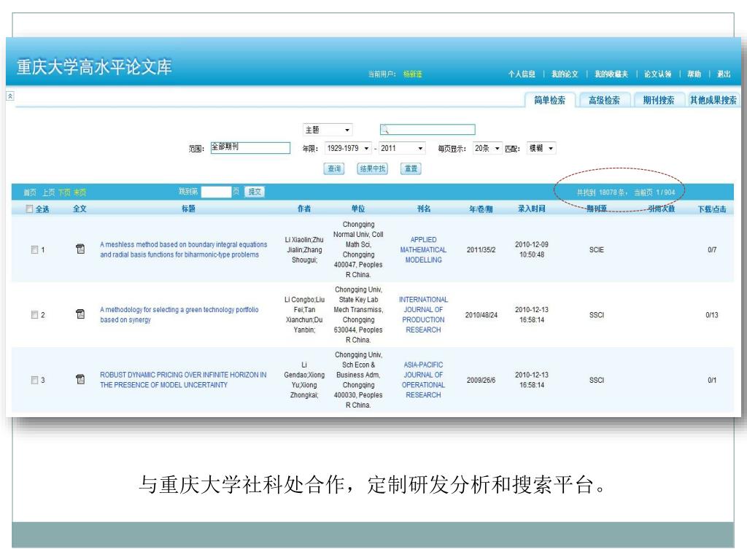The image size is (747, 560).
Task: Click the 2010/48/24 volume cell
Action: [x=481, y=315]
